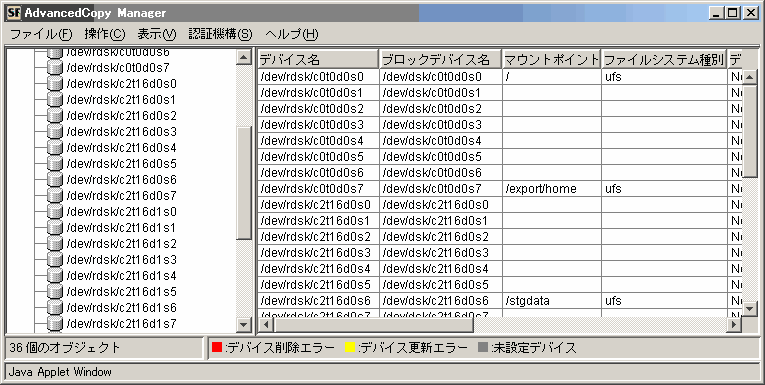Click ufs cell in /export/home row
This screenshot has height=385, width=765.
[x=664, y=189]
